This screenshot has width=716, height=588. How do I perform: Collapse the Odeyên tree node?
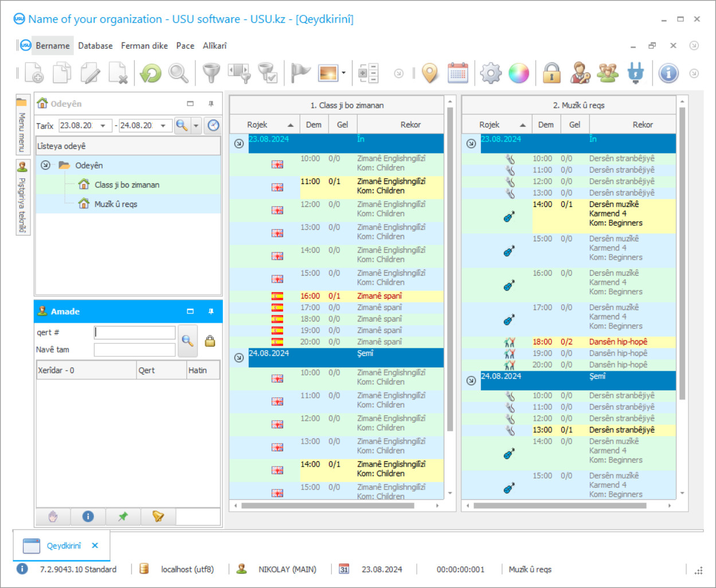coord(45,165)
